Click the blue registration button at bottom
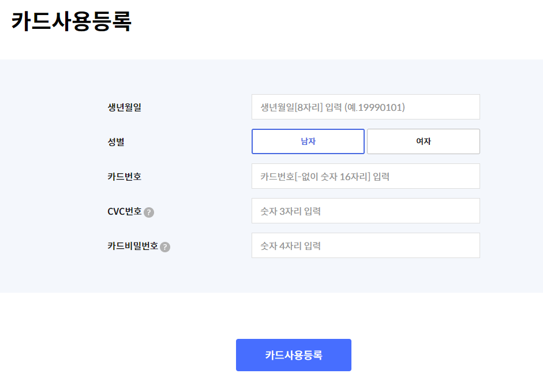543x392 pixels. (293, 354)
